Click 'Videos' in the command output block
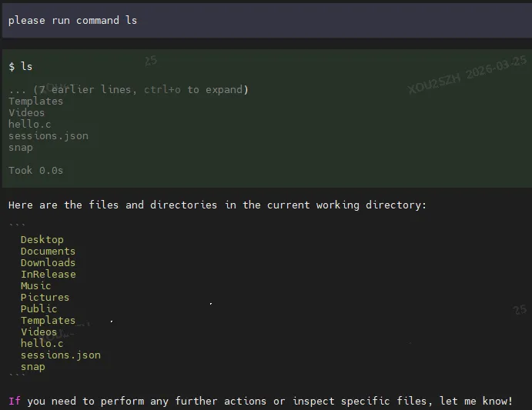Viewport: 532px width, 410px height. pyautogui.click(x=26, y=113)
